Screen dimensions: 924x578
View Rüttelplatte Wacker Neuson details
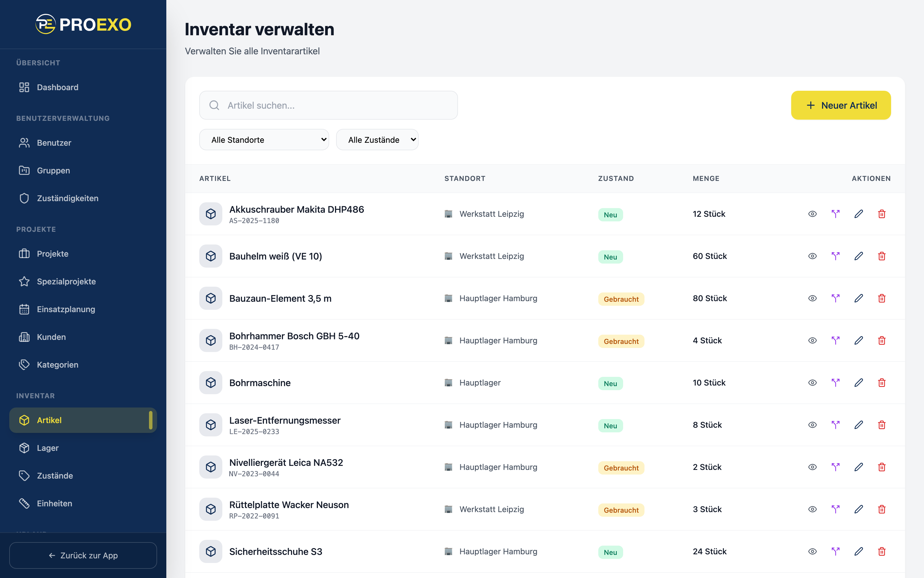[x=812, y=509]
